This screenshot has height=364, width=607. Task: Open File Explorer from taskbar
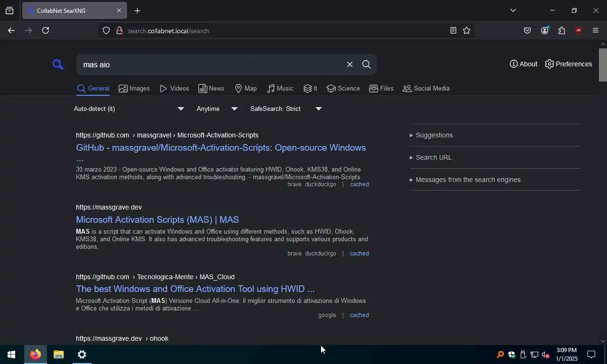click(x=59, y=355)
